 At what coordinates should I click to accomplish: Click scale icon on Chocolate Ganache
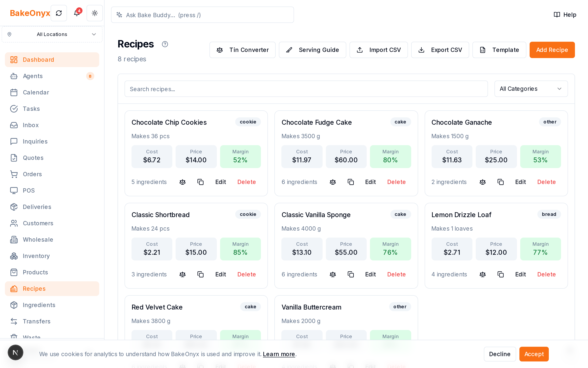coord(483,182)
